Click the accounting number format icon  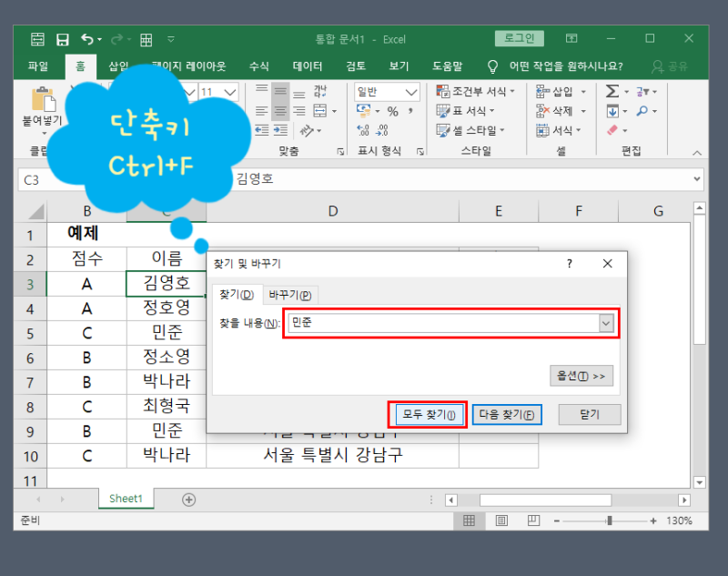(x=363, y=111)
